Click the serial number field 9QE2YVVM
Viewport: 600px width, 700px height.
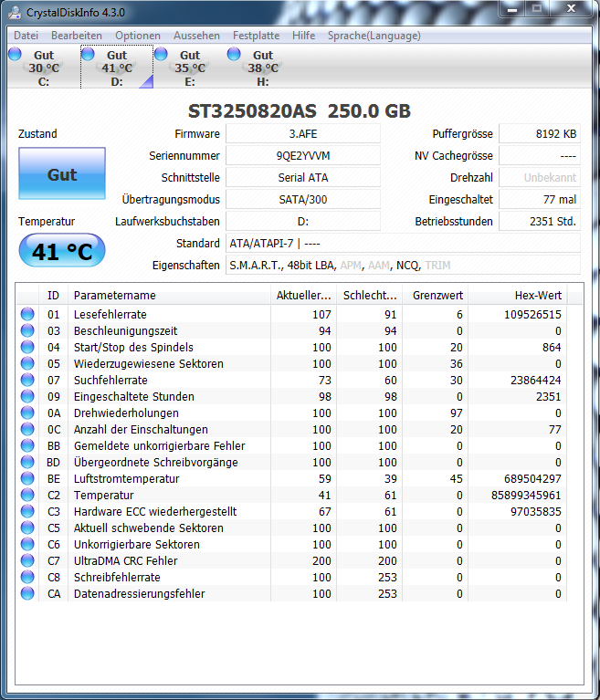303,156
